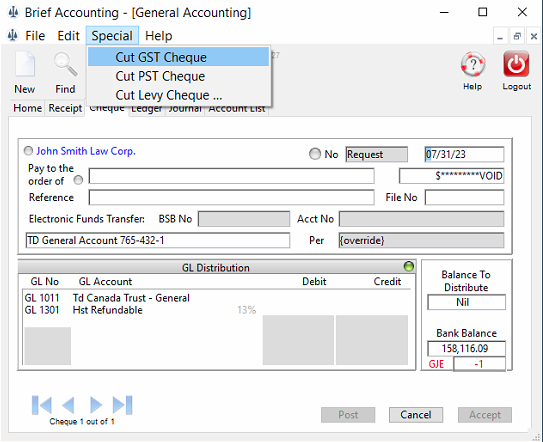Click the scales icon in the menu bar
The width and height of the screenshot is (543, 442).
[x=13, y=35]
